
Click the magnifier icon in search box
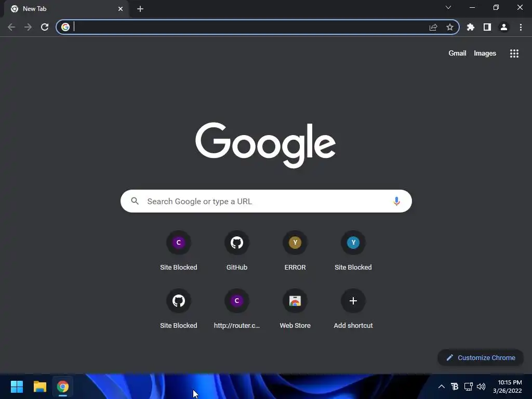(x=135, y=201)
